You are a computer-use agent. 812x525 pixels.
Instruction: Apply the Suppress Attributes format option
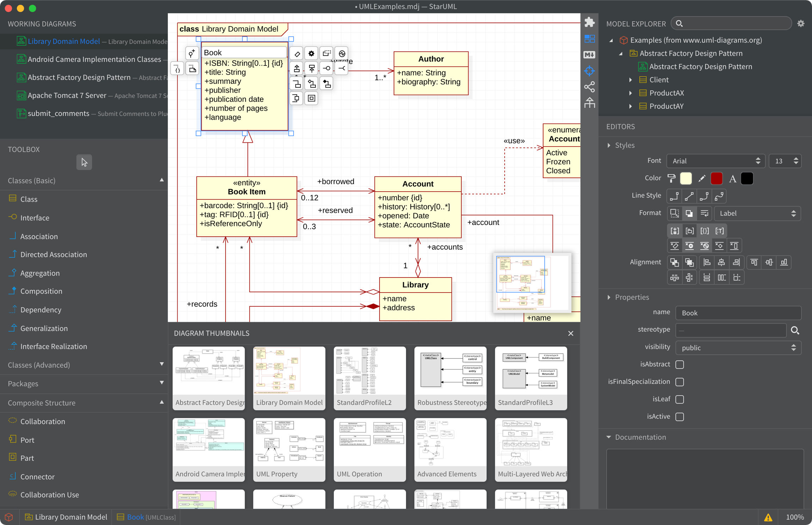(675, 245)
